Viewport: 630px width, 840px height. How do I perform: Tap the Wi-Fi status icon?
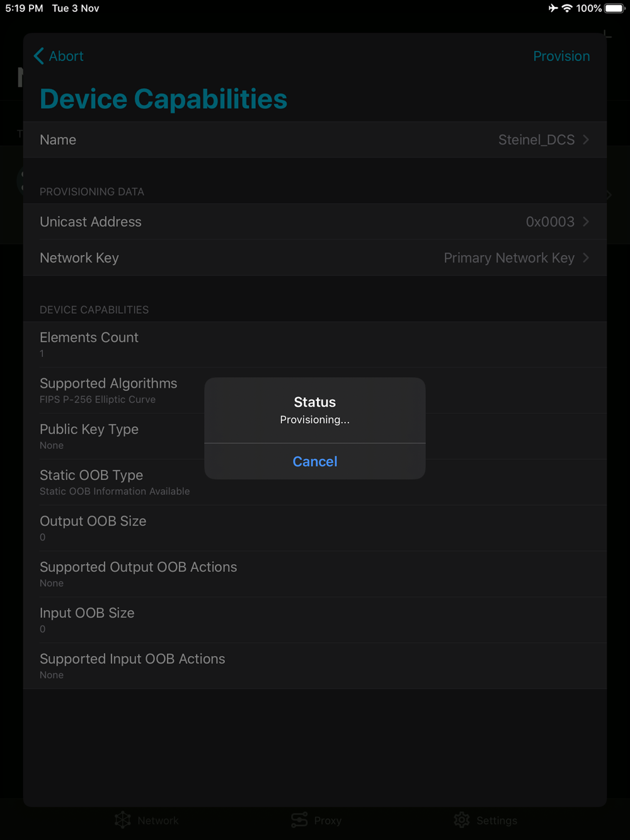[567, 8]
